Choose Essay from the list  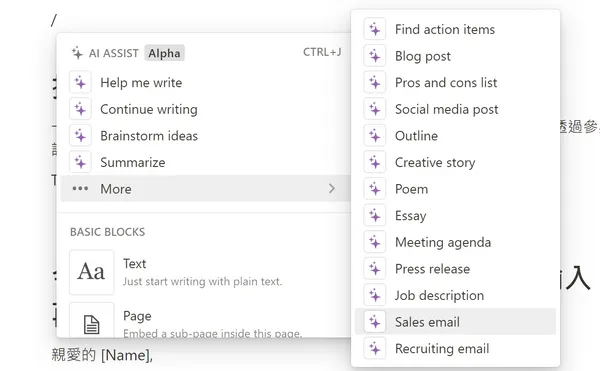coord(455,215)
